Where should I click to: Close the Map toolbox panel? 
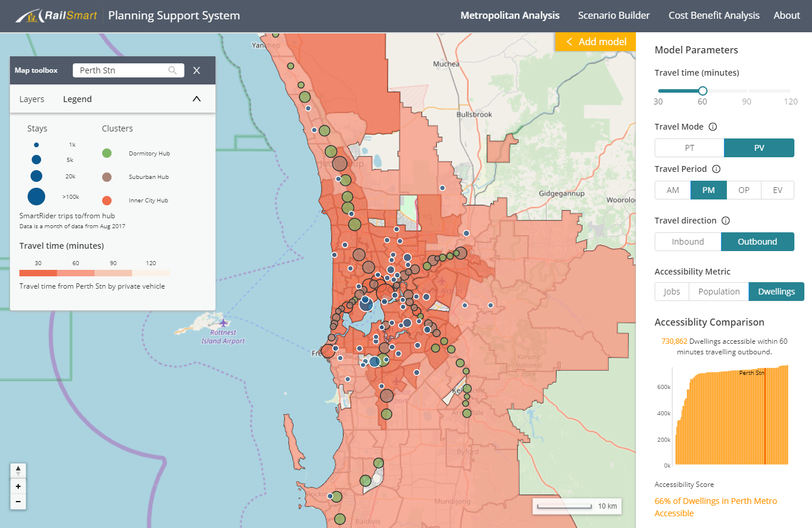pyautogui.click(x=197, y=70)
